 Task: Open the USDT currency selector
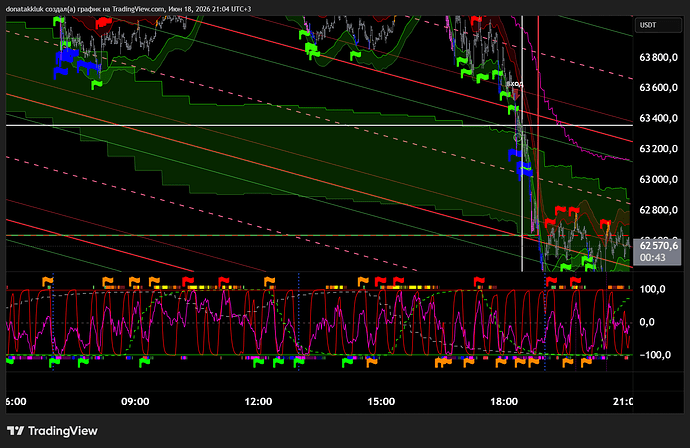[658, 25]
